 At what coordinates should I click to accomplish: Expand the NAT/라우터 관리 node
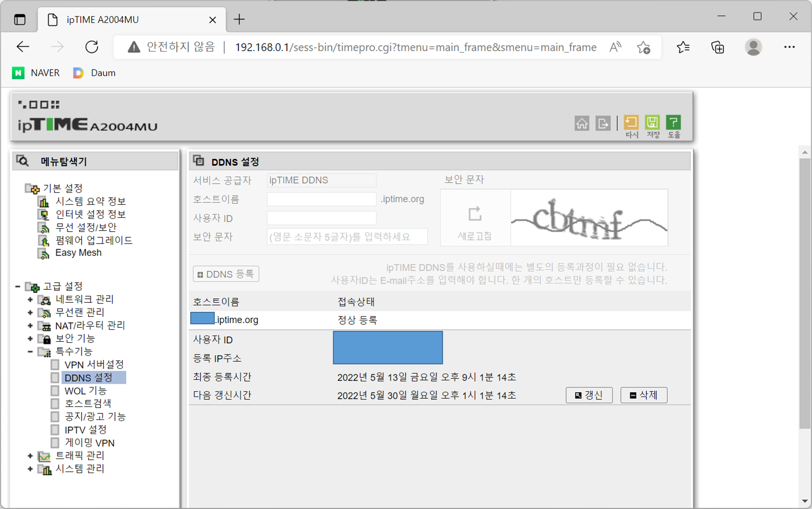[x=30, y=325]
